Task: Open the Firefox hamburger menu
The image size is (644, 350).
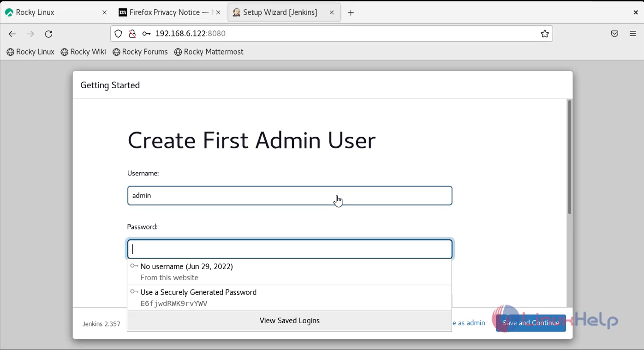Action: click(x=633, y=34)
